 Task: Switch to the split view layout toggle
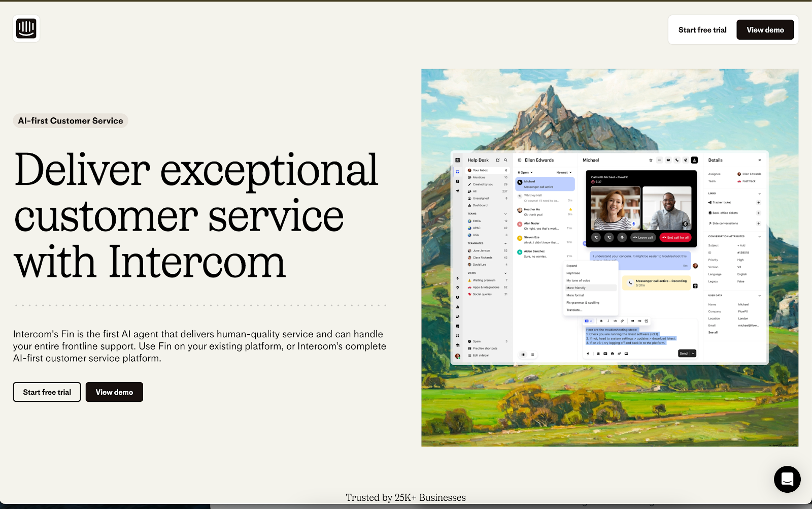click(x=523, y=355)
